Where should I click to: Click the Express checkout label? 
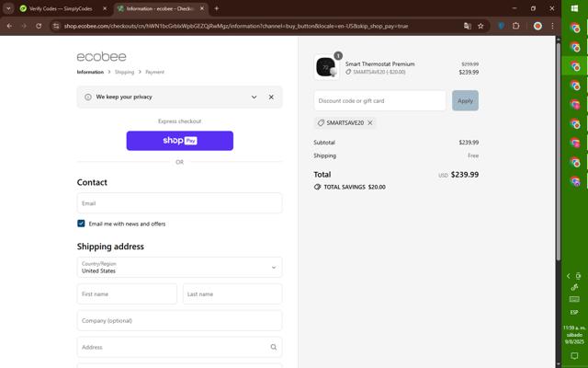point(180,121)
